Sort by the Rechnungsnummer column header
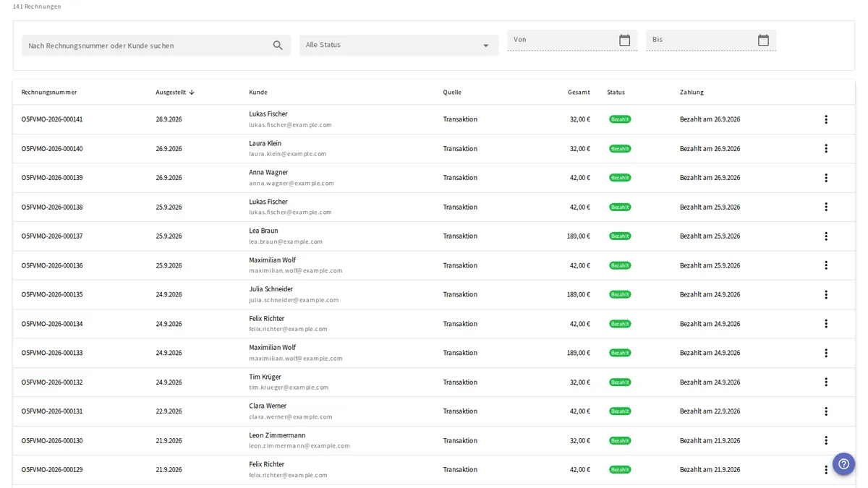This screenshot has width=868, height=488. coord(49,93)
